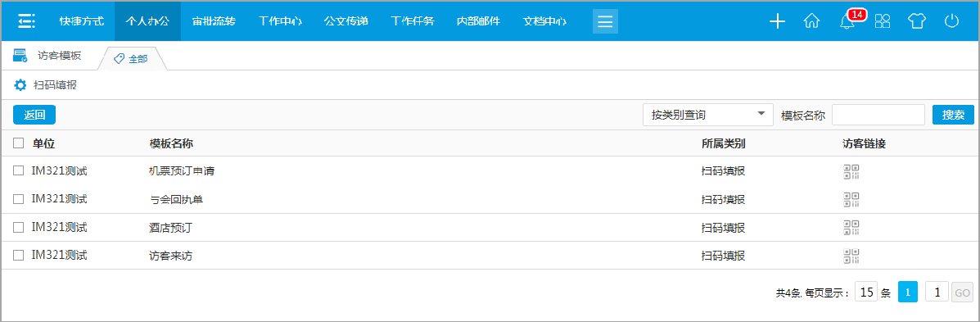This screenshot has width=980, height=322.
Task: Click the 返回 button
Action: (34, 115)
